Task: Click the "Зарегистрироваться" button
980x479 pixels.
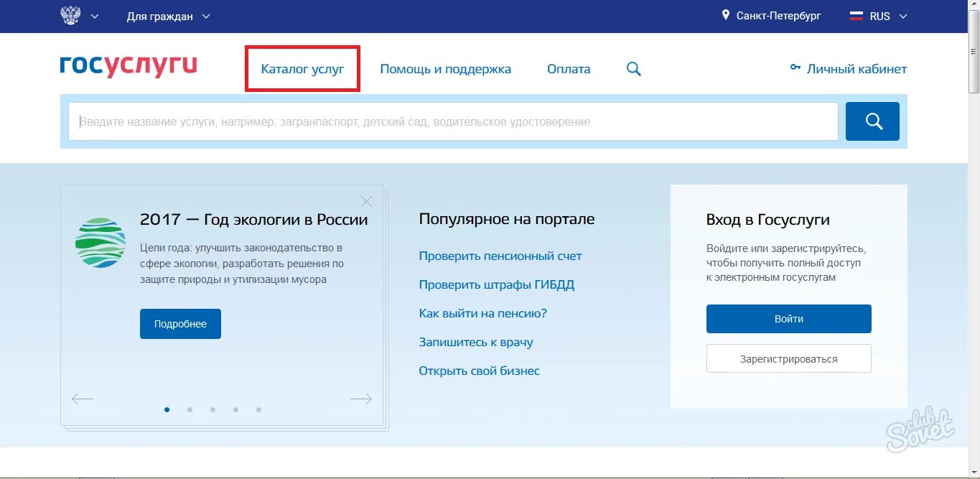Action: (789, 358)
